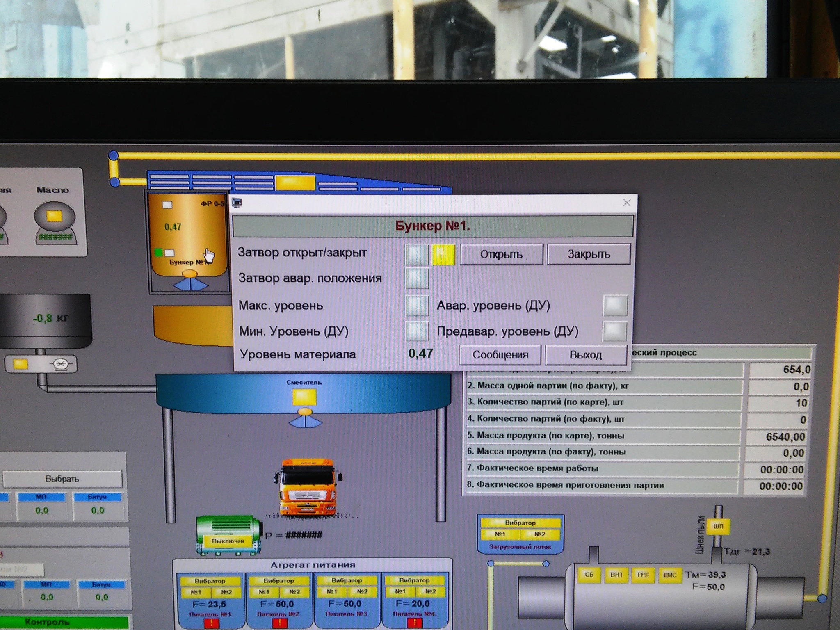Image resolution: width=840 pixels, height=630 pixels.
Task: Click the red alarm icon under Питатель №2
Action: [x=279, y=623]
